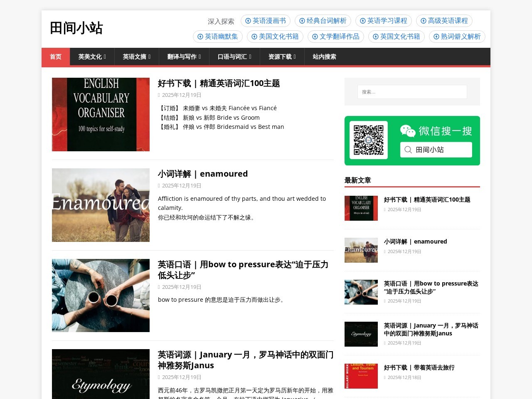
Task: Click arrow icon beside 经典台词解析 tag
Action: [302, 21]
